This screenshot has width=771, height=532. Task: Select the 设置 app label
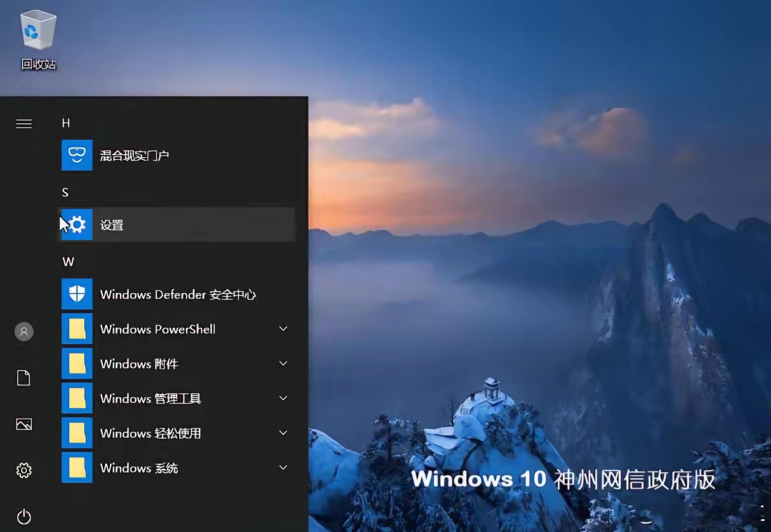coord(112,225)
